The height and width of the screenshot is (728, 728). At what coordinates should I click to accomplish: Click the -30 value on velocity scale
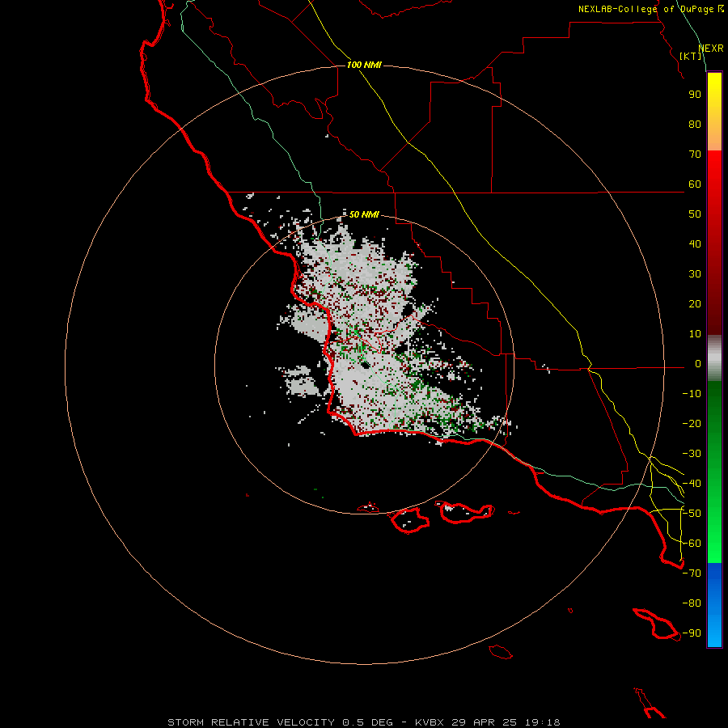click(692, 454)
